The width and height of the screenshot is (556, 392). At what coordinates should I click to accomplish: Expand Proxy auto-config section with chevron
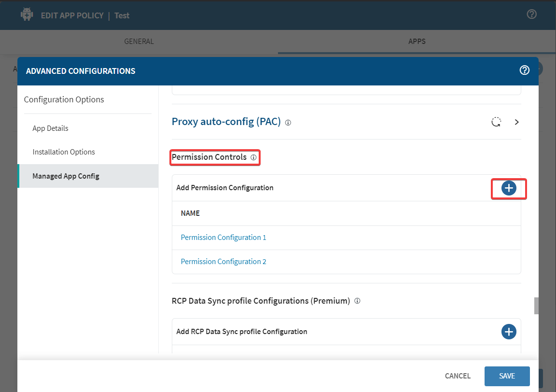(517, 122)
